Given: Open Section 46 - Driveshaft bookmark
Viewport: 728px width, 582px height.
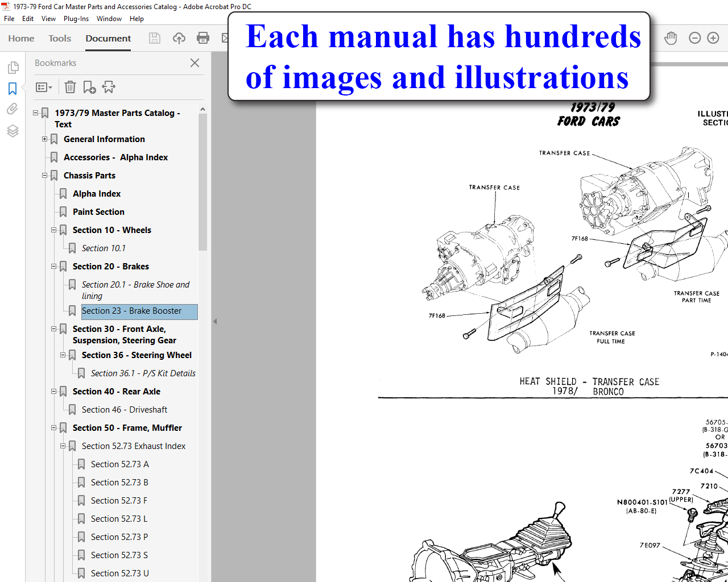Looking at the screenshot, I should tap(124, 410).
